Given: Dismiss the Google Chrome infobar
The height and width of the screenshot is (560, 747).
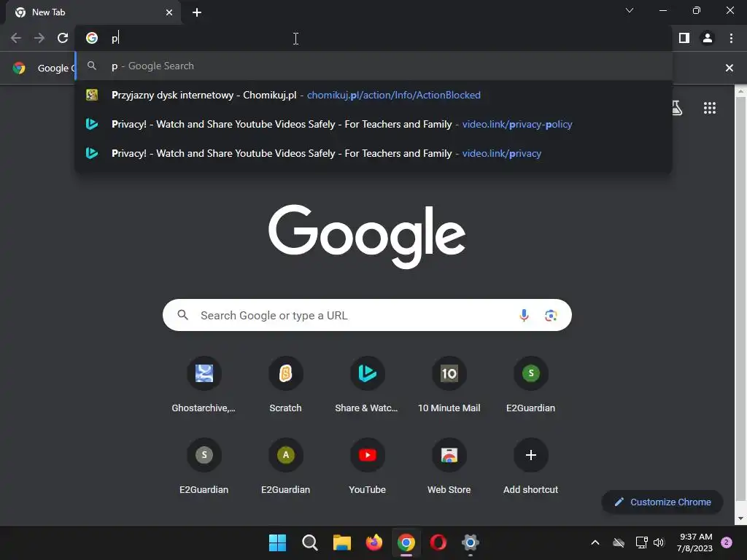Looking at the screenshot, I should pyautogui.click(x=729, y=68).
